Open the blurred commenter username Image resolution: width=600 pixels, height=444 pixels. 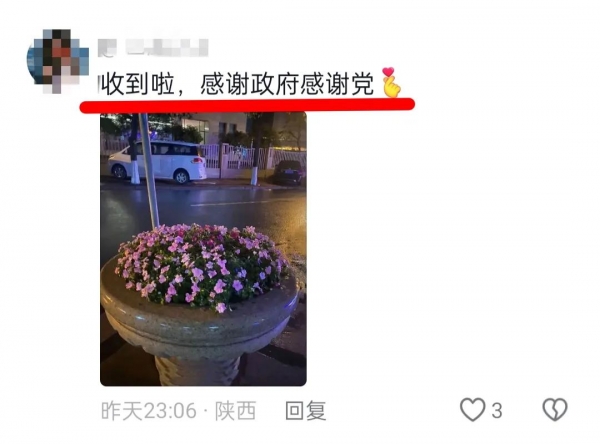[153, 48]
